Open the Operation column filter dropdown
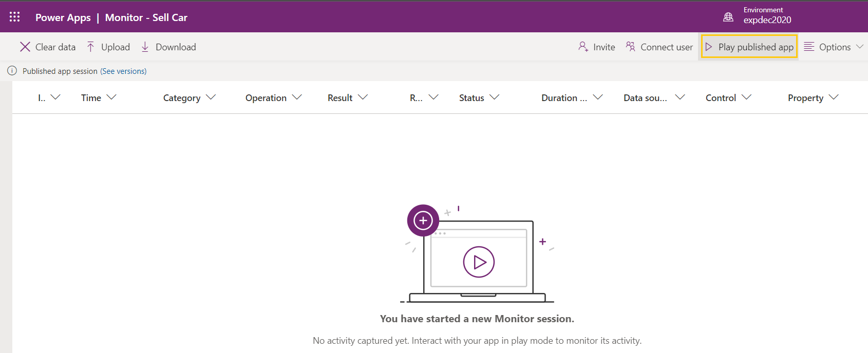The width and height of the screenshot is (868, 353). click(x=297, y=97)
